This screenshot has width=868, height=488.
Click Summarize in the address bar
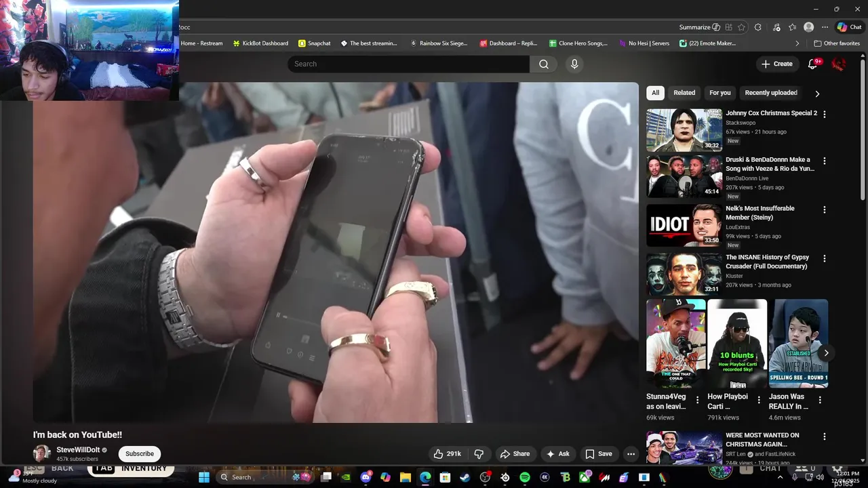(x=700, y=27)
